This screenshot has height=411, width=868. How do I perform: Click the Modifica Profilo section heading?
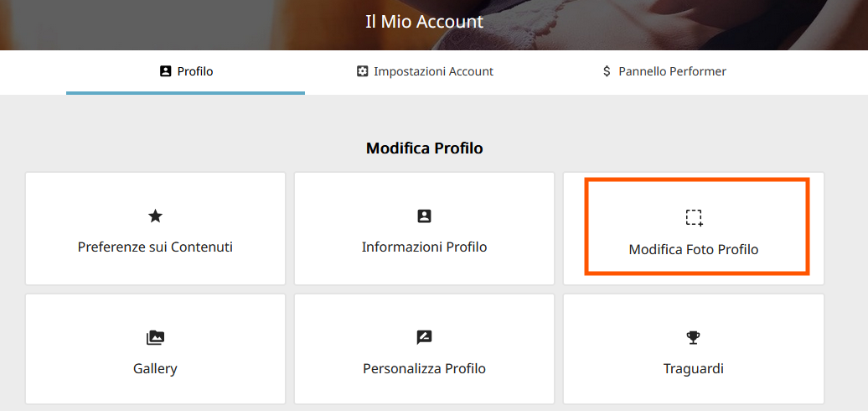click(425, 148)
